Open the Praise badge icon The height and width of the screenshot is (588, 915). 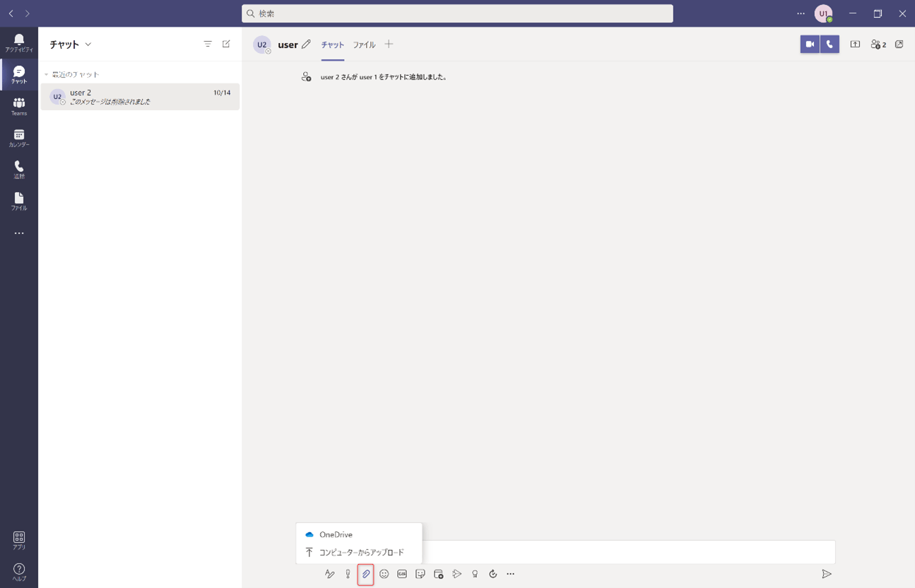click(475, 574)
